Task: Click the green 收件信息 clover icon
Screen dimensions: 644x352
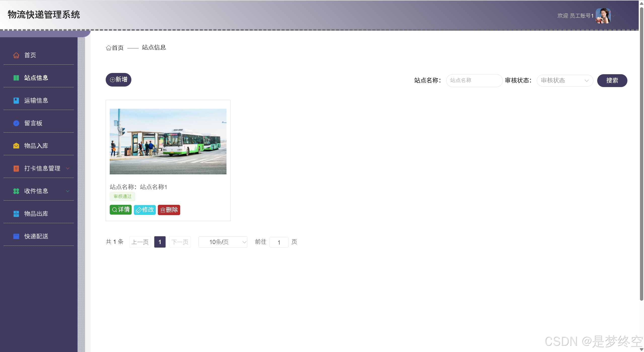Action: [x=16, y=191]
